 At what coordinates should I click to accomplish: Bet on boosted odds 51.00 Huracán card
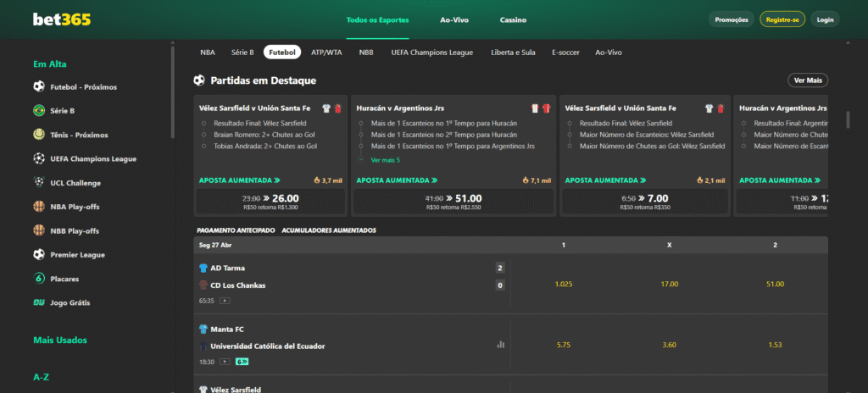pos(453,202)
